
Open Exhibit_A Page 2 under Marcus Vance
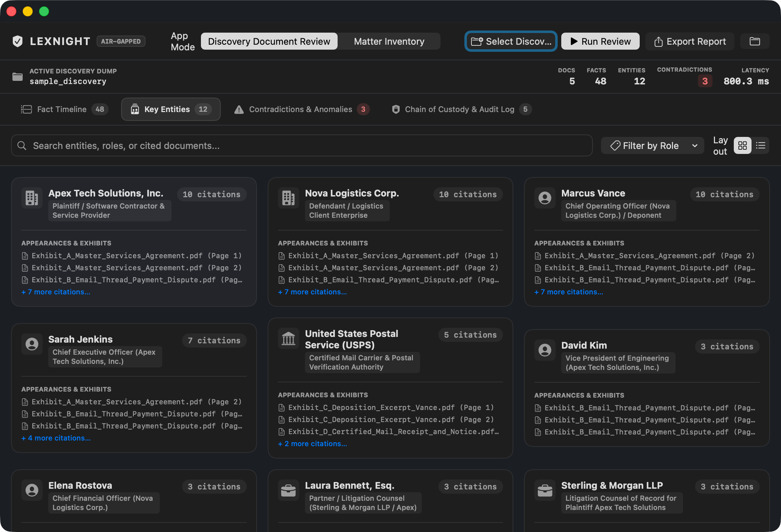(x=645, y=256)
